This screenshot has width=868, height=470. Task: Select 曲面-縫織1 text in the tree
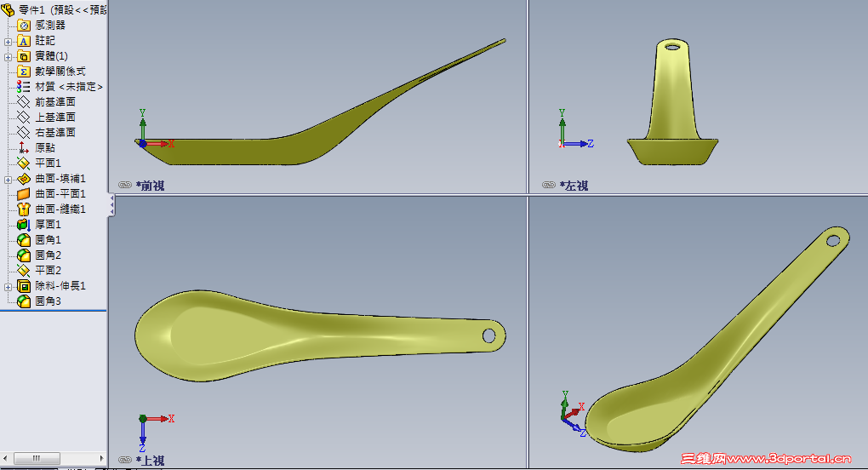60,209
